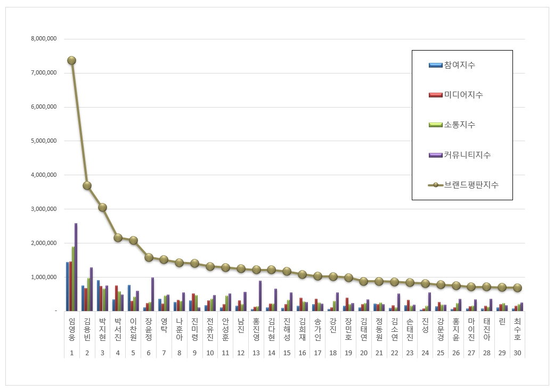Click the 브랜드평판지수 line marker in legend
This screenshot has height=392, width=554.
tap(435, 185)
